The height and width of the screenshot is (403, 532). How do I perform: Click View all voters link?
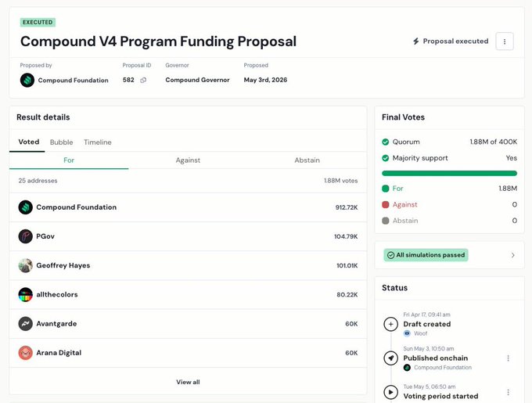(188, 382)
